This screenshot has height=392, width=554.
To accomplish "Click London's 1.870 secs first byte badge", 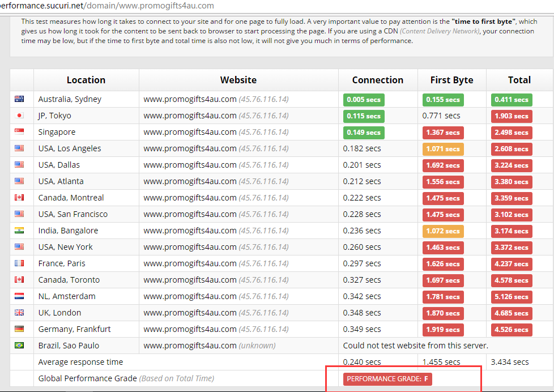I will pos(443,313).
